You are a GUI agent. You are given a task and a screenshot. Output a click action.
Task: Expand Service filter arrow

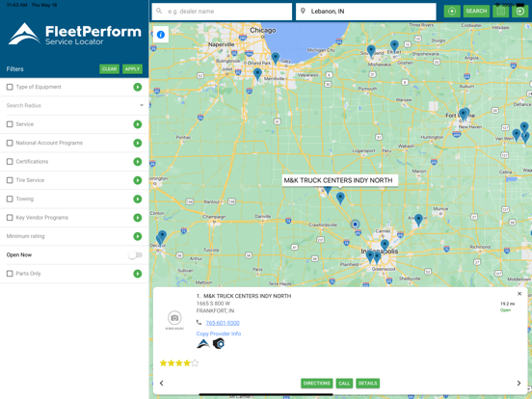point(138,124)
